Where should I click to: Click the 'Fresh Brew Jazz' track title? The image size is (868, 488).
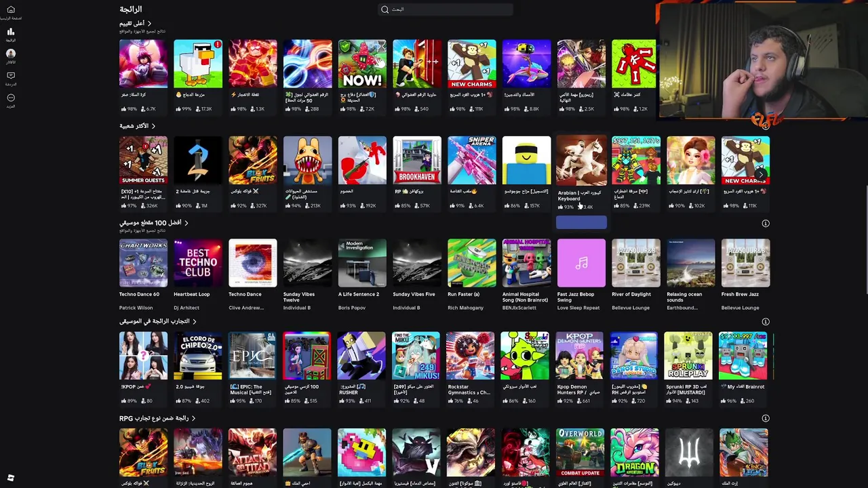[741, 294]
